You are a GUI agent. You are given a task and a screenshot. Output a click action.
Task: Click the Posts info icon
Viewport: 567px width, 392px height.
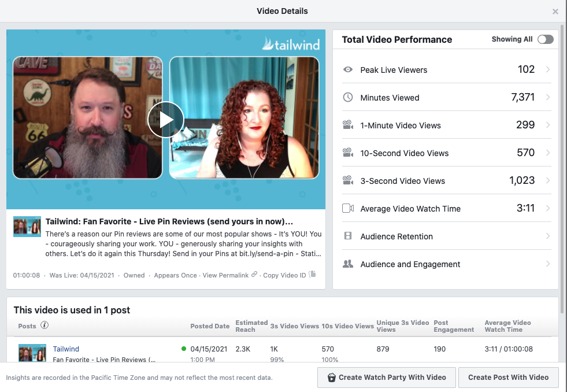[x=45, y=325]
